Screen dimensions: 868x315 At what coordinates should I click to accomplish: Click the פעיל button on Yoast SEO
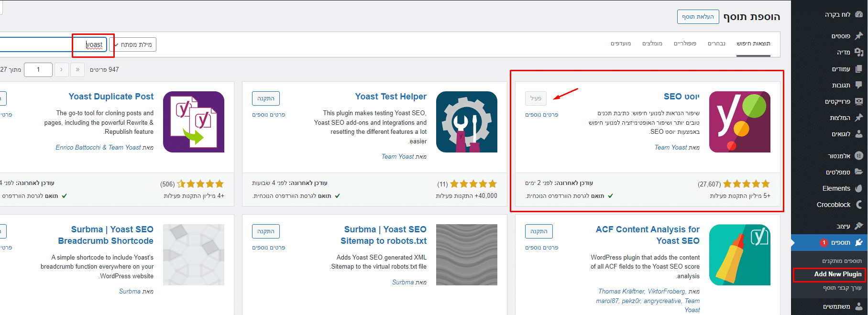[536, 98]
